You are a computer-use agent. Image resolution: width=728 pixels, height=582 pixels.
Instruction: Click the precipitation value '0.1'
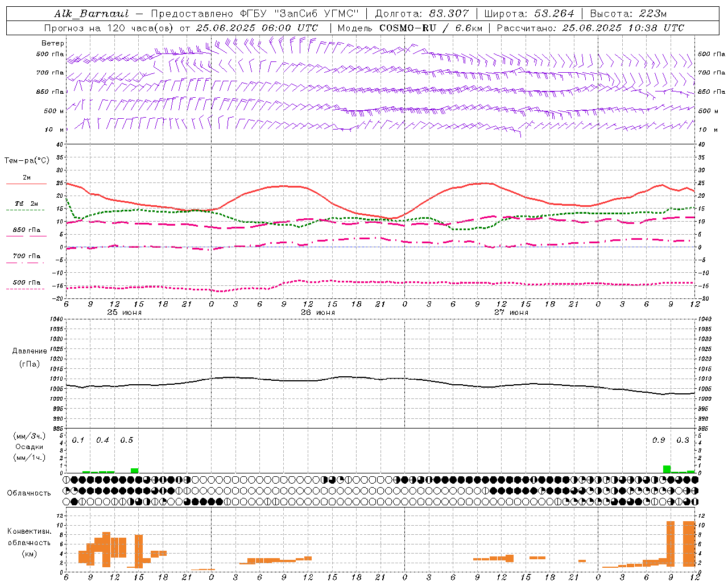click(x=78, y=440)
